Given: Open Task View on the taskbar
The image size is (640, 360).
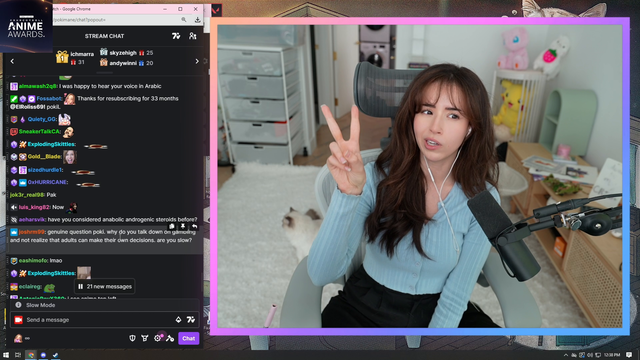Looking at the screenshot, I should click(x=18, y=355).
